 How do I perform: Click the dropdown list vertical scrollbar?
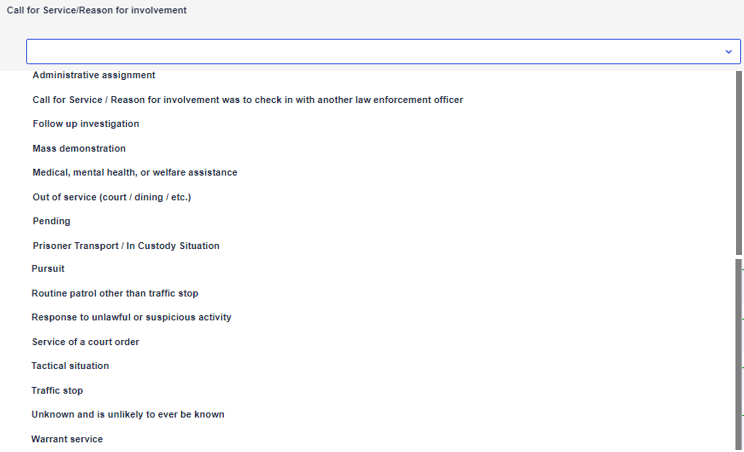(739, 160)
